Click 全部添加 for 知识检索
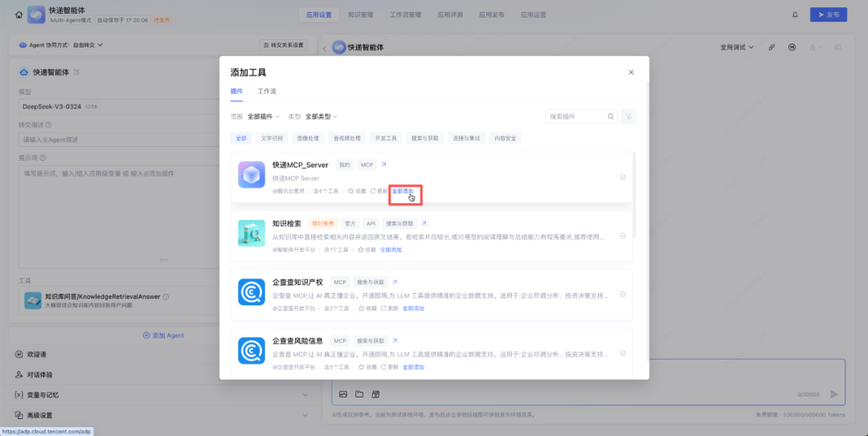 [391, 250]
